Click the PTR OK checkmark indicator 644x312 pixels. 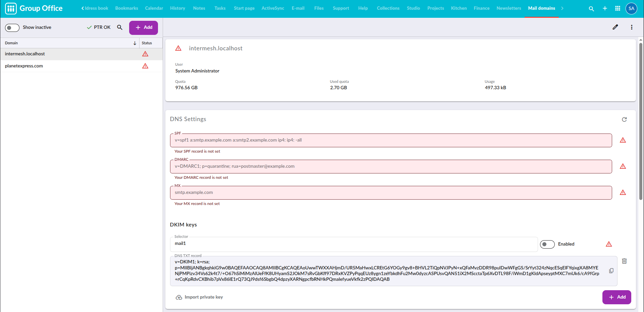pyautogui.click(x=99, y=27)
